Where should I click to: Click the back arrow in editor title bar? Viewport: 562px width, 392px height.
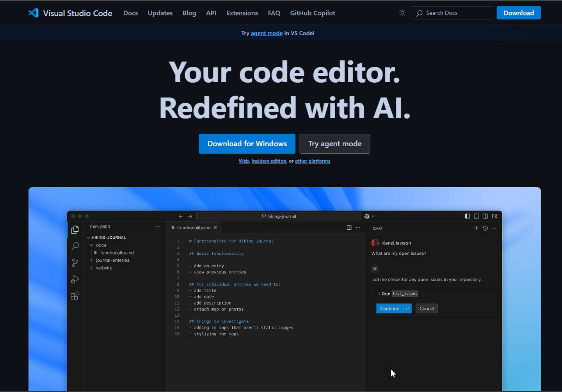181,216
